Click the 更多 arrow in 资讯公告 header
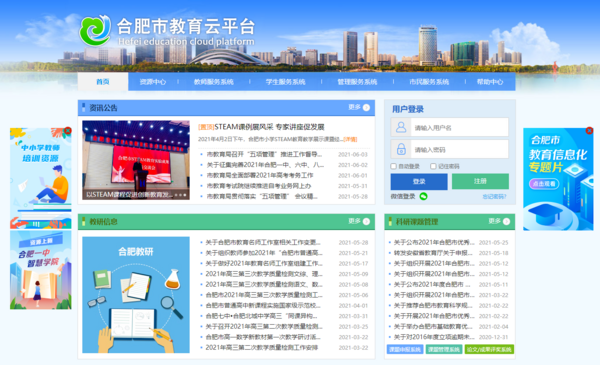 [x=366, y=108]
